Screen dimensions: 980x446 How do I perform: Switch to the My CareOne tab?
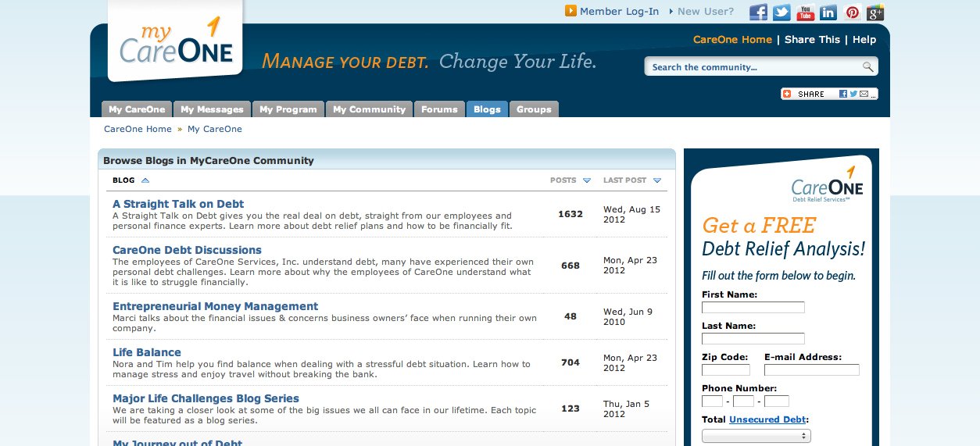(x=137, y=109)
